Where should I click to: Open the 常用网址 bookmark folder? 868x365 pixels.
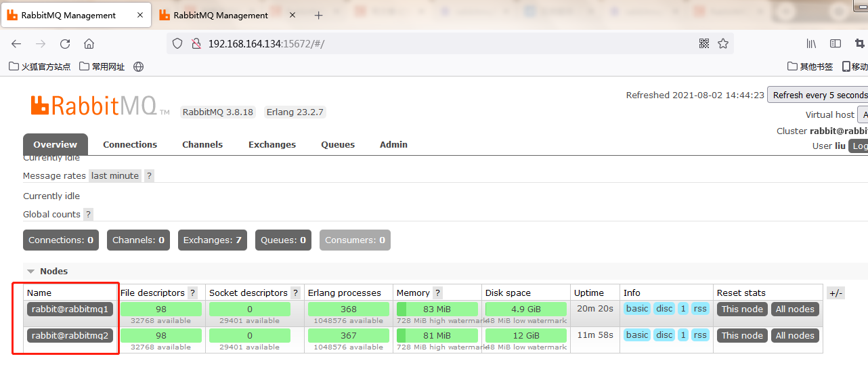[102, 66]
